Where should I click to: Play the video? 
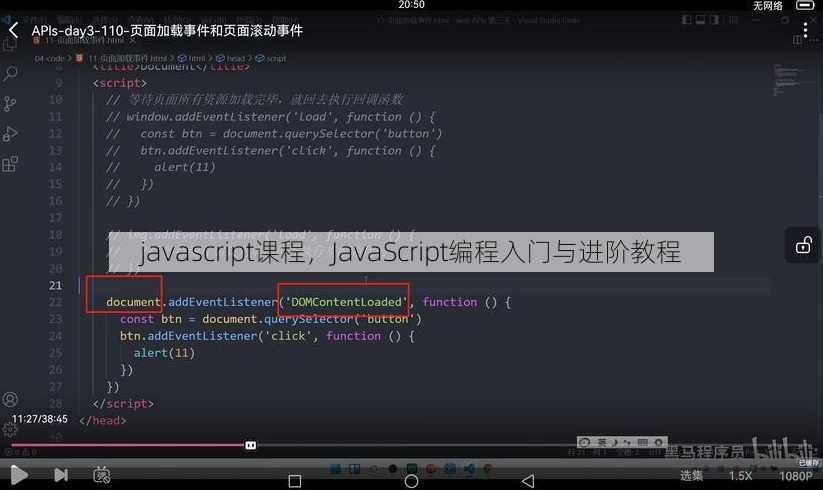tap(19, 475)
